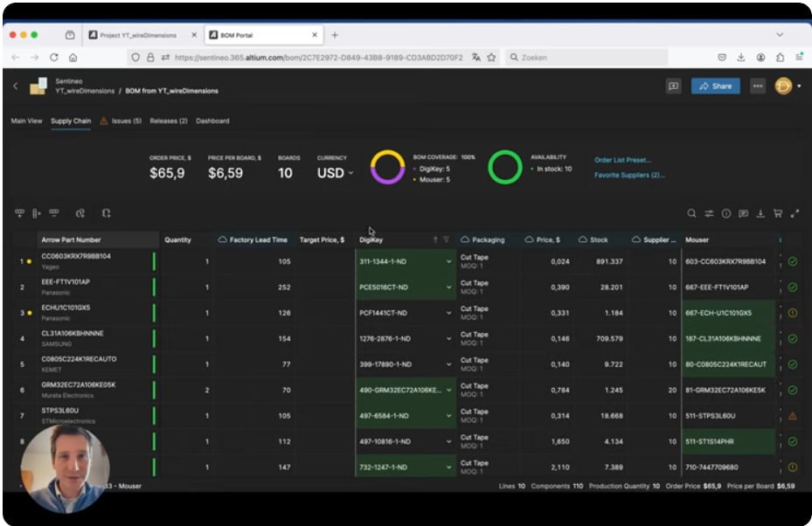Open the comments icon above the table
The width and height of the screenshot is (812, 526).
click(743, 213)
